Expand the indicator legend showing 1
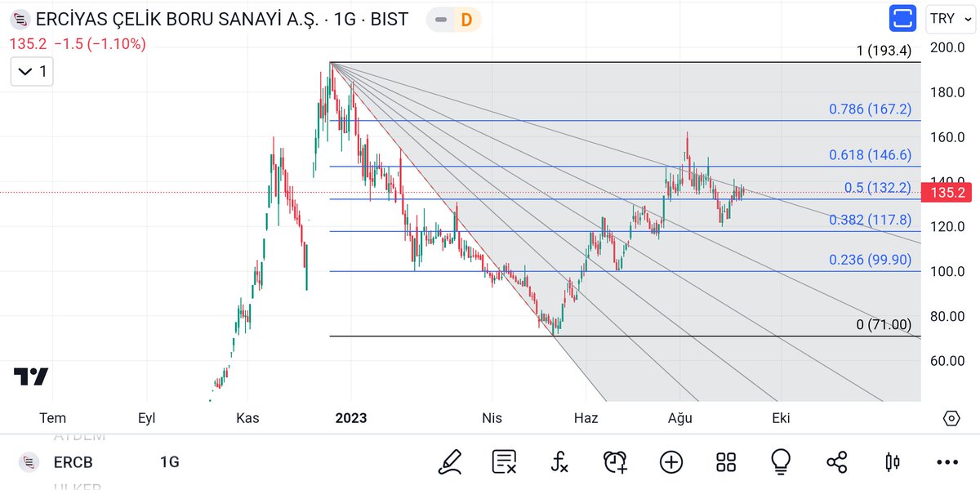The height and width of the screenshot is (490, 980). coord(32,72)
